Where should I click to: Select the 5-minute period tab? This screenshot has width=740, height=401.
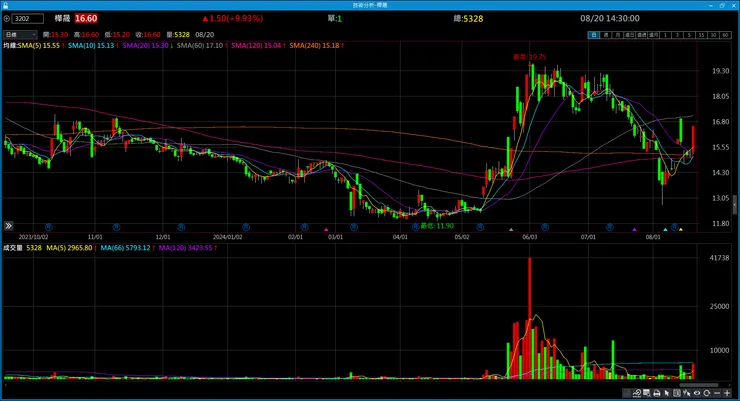coord(690,35)
